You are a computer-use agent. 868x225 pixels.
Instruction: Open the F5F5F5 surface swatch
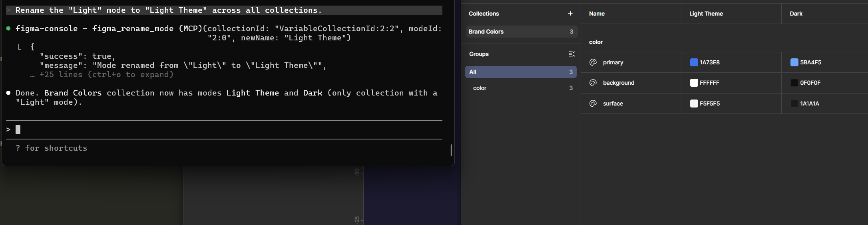pos(694,104)
